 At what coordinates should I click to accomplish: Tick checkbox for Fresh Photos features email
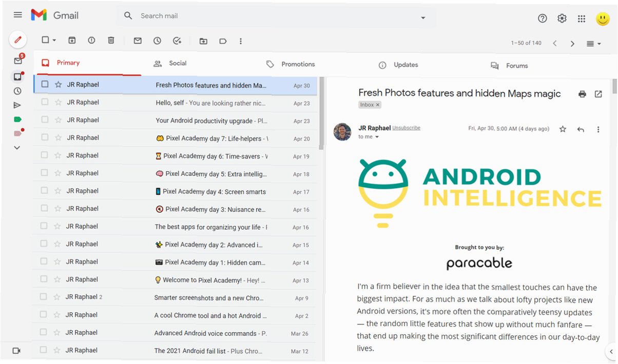[x=45, y=84]
